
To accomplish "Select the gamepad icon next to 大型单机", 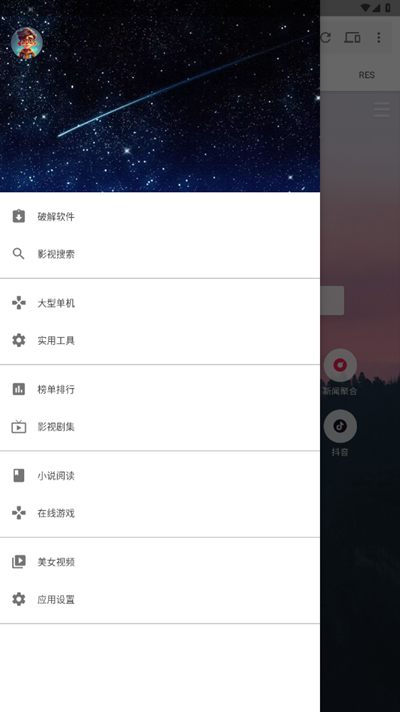I will click(19, 303).
